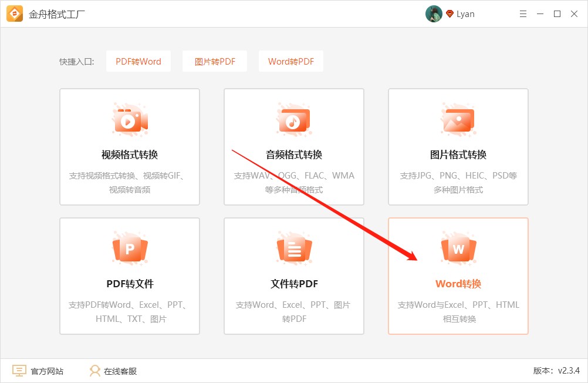This screenshot has width=588, height=383.
Task: Select the Word转PDF quick entry
Action: 291,61
